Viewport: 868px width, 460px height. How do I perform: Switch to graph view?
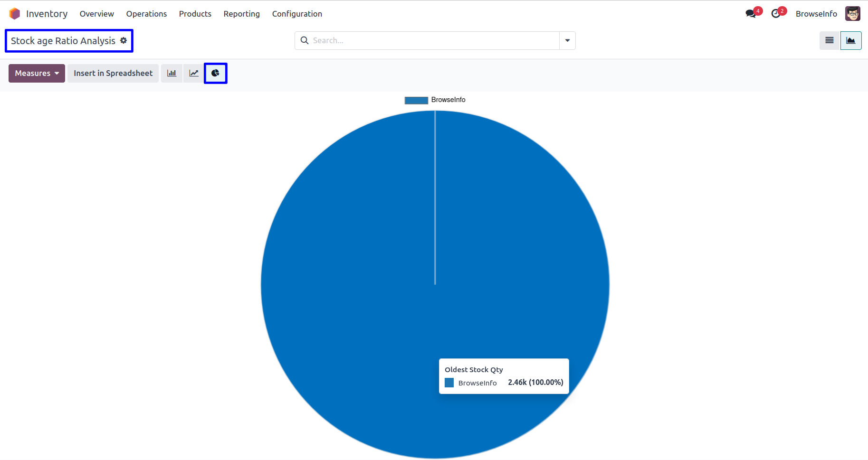click(x=851, y=40)
